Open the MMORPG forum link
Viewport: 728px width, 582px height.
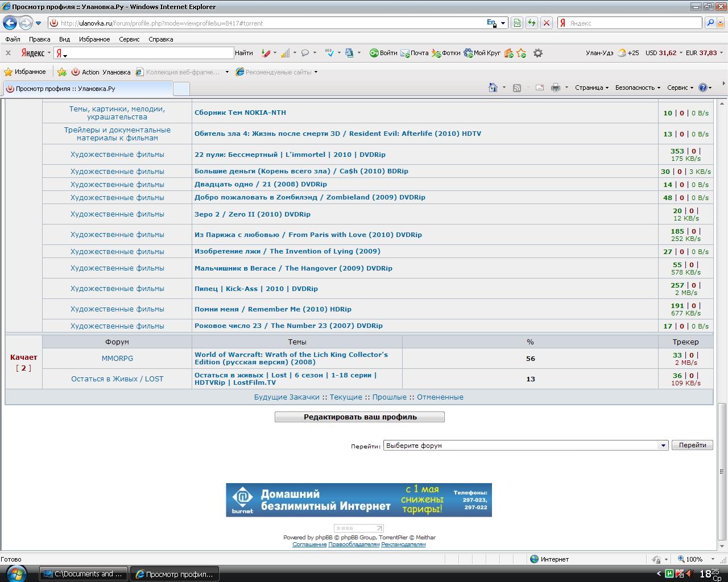[x=117, y=359]
